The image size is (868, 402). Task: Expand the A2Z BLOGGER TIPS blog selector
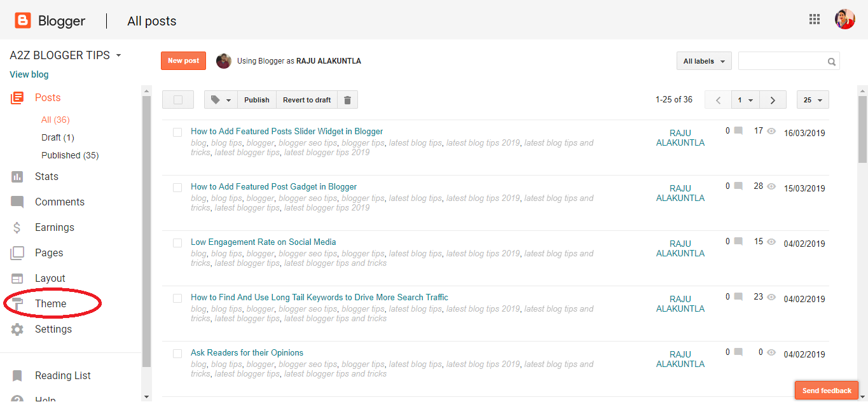[118, 55]
